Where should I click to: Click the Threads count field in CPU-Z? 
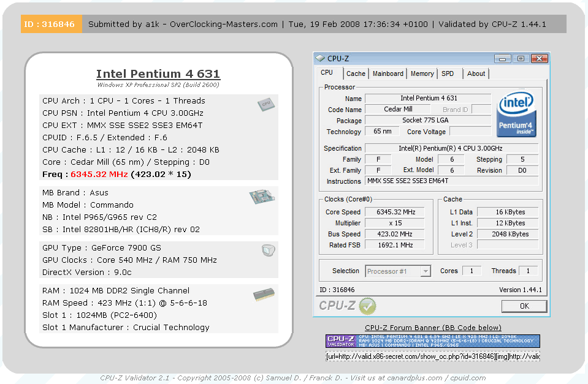point(529,271)
